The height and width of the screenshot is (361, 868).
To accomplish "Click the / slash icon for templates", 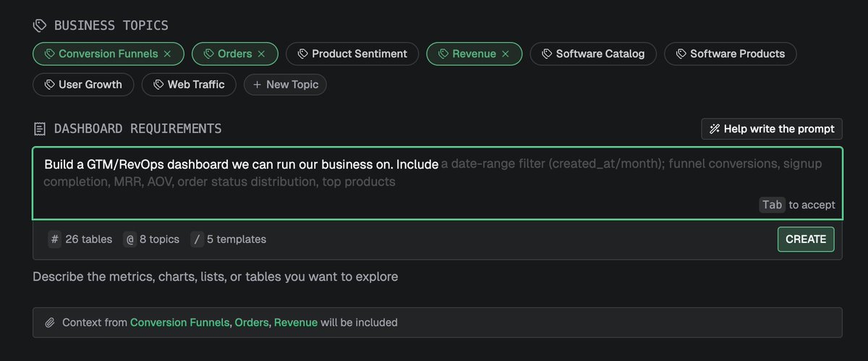I will [x=197, y=239].
